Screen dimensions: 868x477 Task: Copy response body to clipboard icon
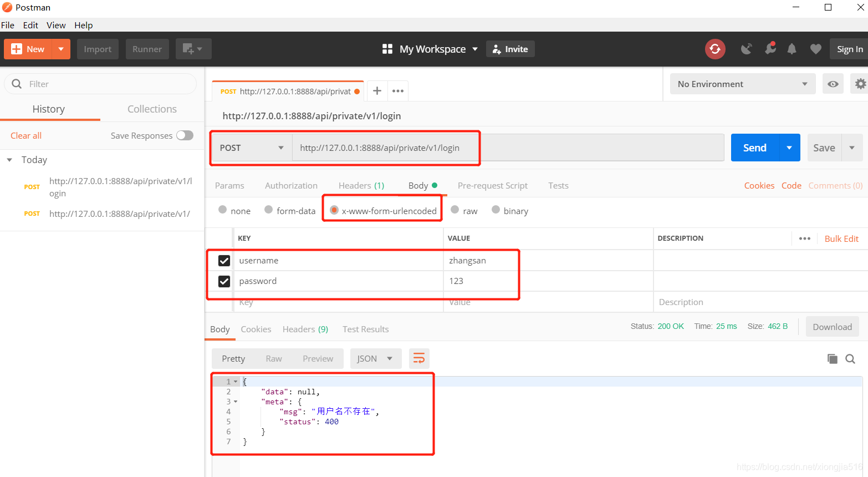click(x=833, y=359)
